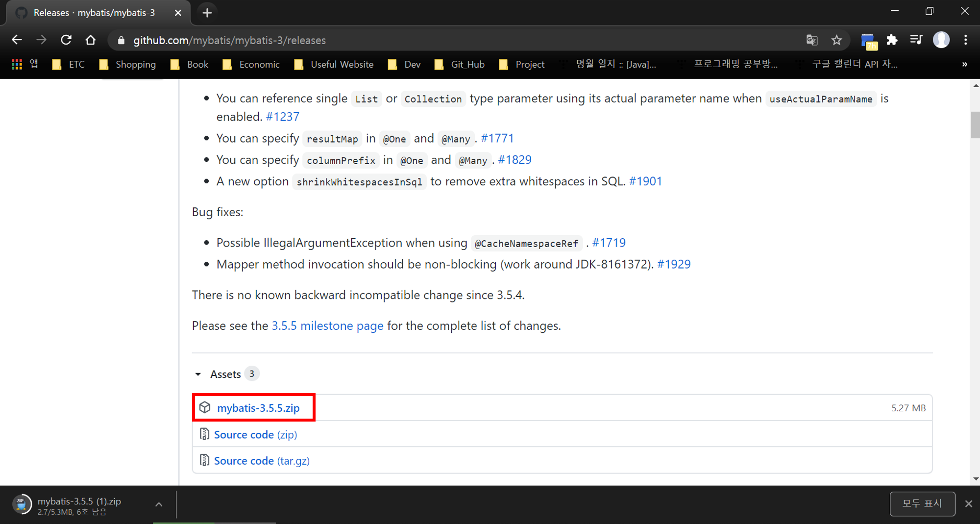Open a new browser tab
Screen dimensions: 980x524
click(207, 13)
